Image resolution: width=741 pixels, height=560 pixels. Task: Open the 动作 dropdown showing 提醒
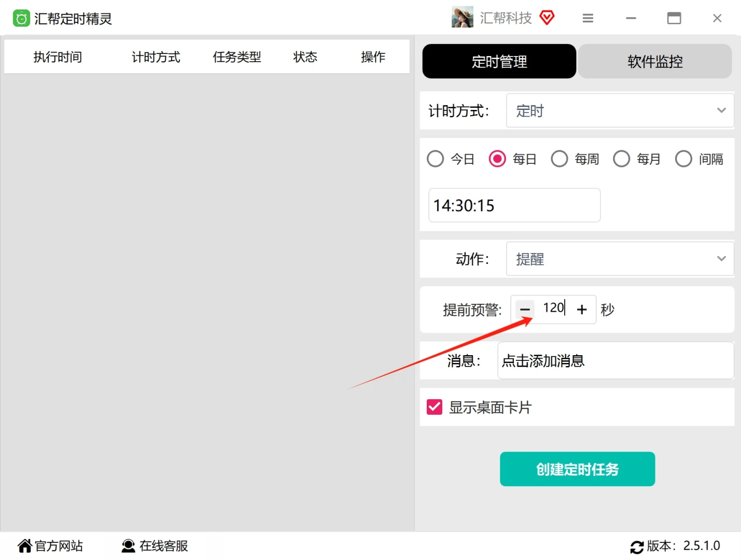coord(620,259)
